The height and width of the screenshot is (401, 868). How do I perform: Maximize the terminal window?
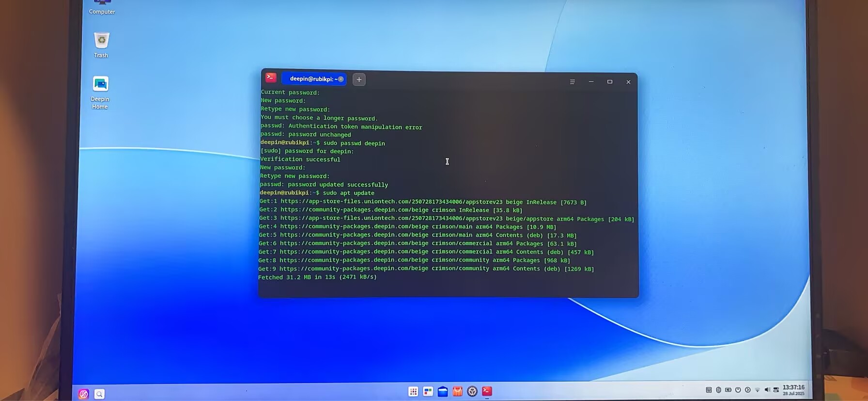click(x=609, y=82)
